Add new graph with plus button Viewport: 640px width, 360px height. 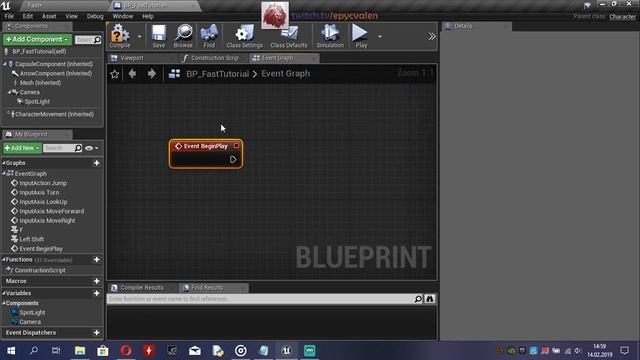pos(96,163)
